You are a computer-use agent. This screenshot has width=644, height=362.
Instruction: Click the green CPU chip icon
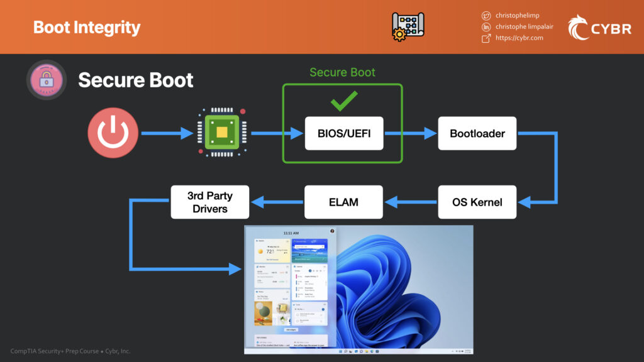point(222,132)
